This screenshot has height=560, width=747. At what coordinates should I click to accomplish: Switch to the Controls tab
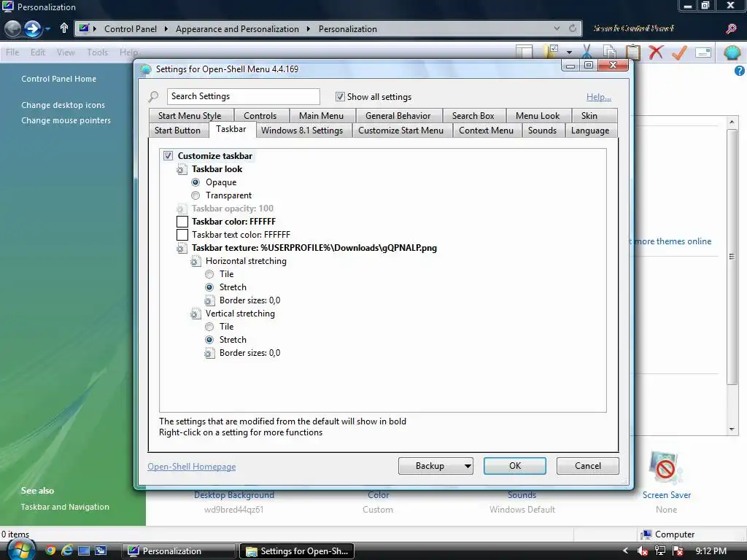[x=260, y=116]
